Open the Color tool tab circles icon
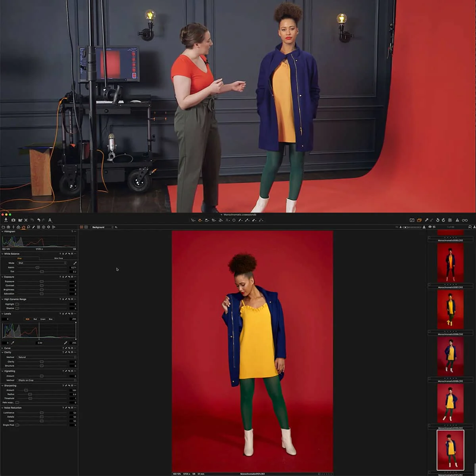Screen dimensions: 476x476 point(18,227)
